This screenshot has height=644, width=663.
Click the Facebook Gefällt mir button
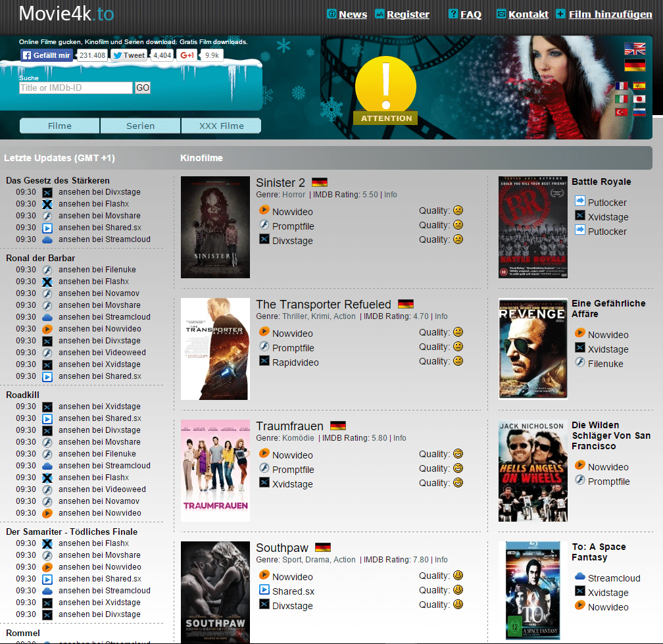47,55
